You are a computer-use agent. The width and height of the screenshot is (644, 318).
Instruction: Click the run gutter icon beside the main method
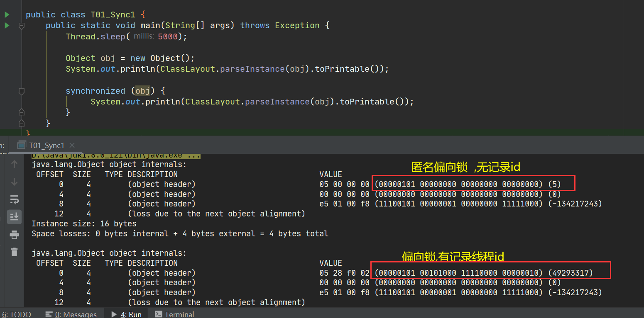click(7, 26)
